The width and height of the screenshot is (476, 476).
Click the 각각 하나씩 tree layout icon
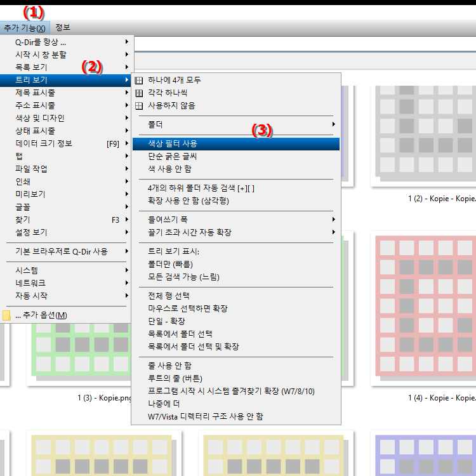[x=139, y=93]
